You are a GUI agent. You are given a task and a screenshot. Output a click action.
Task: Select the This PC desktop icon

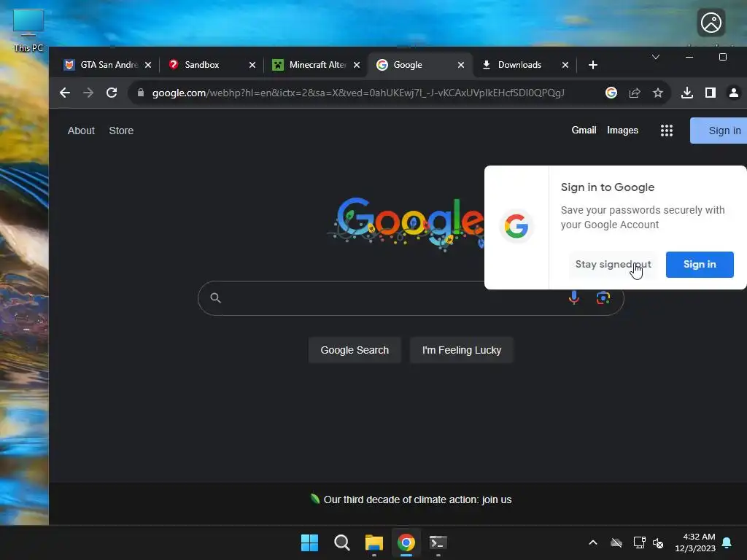28,31
